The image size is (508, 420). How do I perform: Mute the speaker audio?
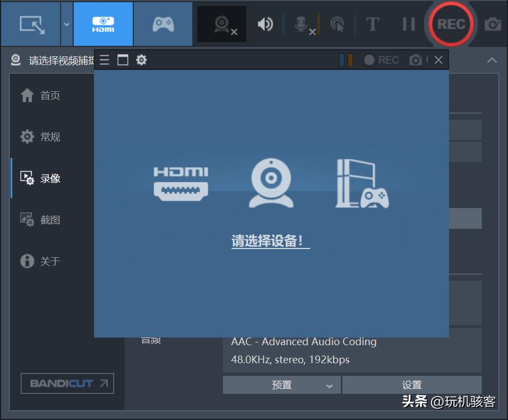(x=265, y=23)
